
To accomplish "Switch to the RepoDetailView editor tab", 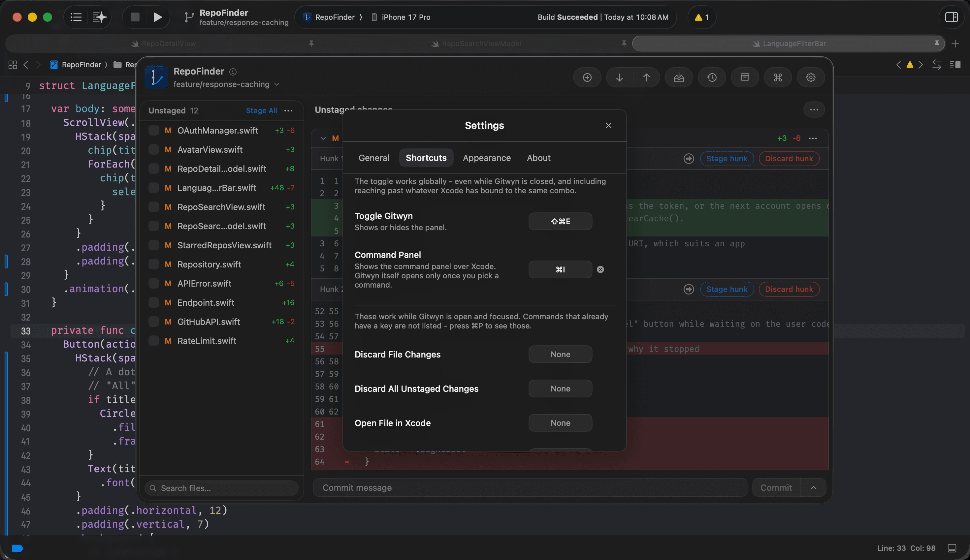I will coord(163,44).
